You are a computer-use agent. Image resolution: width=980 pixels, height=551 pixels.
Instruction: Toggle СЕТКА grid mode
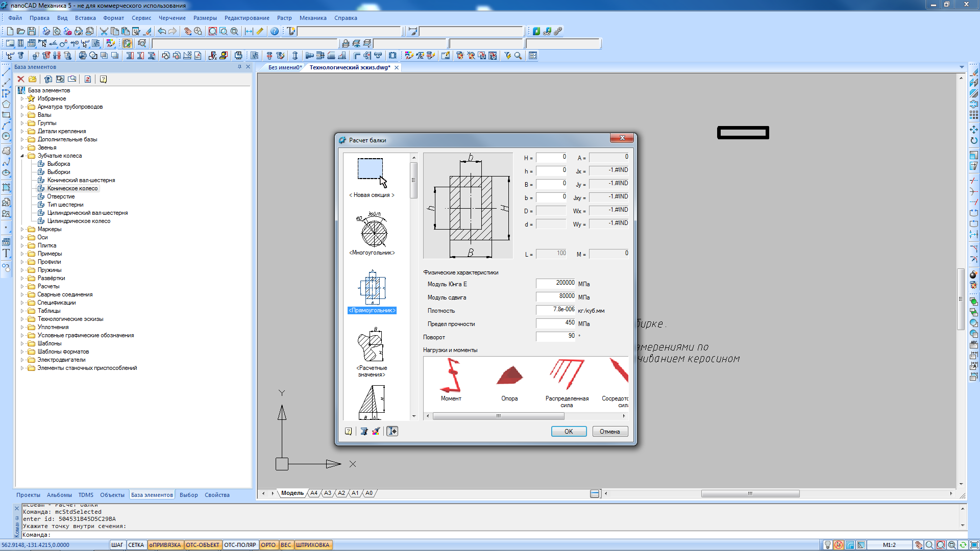[x=136, y=545]
